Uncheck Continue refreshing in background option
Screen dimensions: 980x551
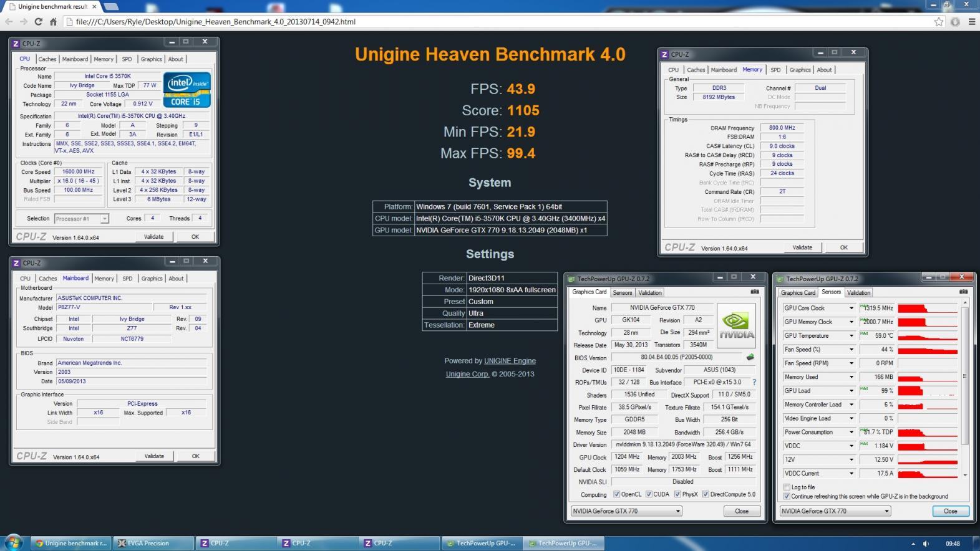pos(787,496)
